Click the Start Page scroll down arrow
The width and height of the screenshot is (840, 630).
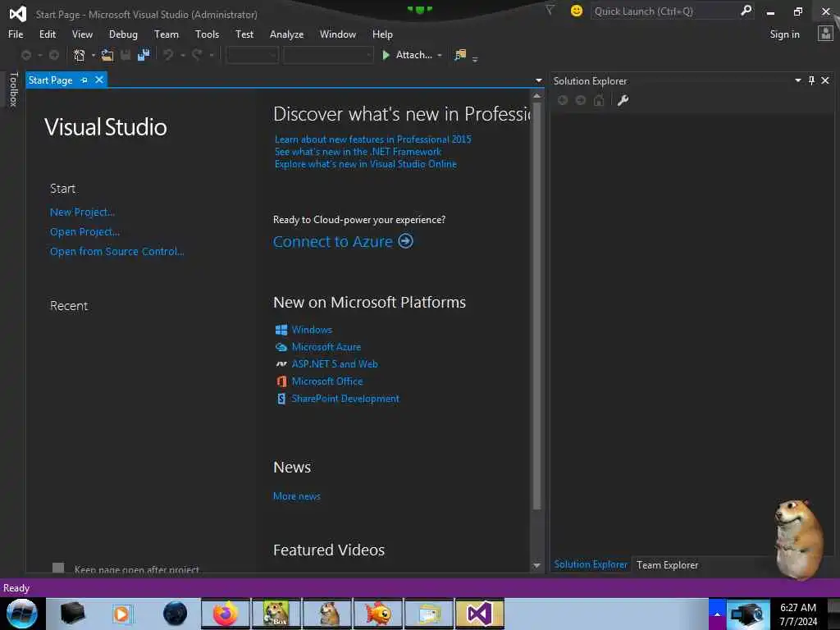[x=536, y=565]
